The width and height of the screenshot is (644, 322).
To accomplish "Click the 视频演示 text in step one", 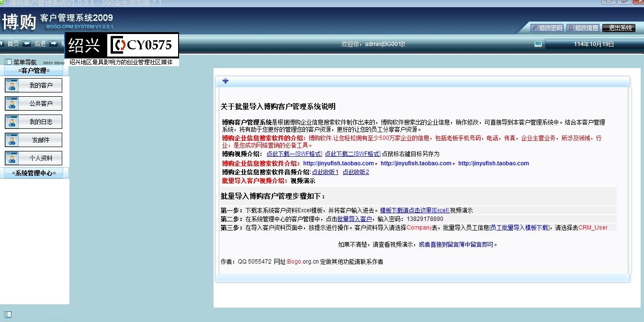I will coord(462,210).
